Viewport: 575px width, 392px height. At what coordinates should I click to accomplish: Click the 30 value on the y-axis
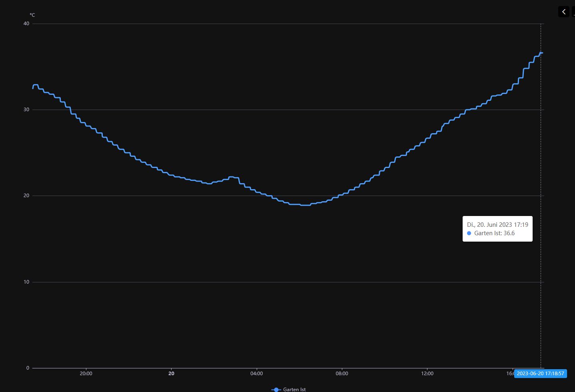pos(26,110)
